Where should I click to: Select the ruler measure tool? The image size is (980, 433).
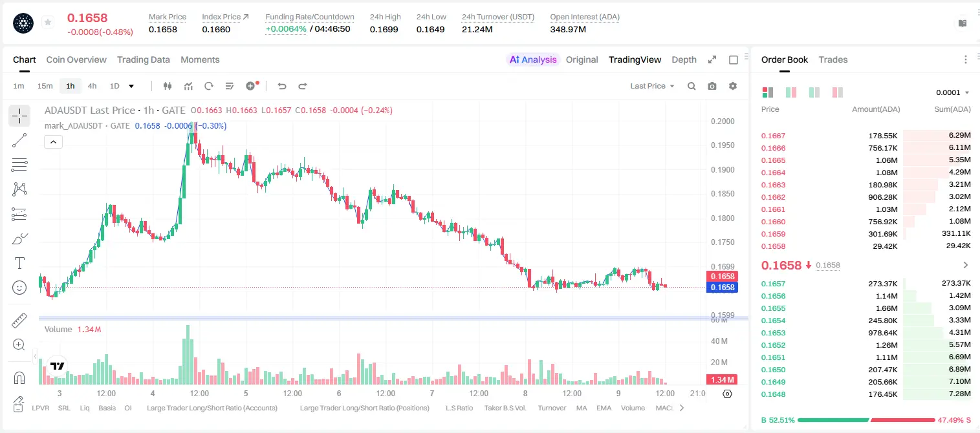(x=19, y=320)
